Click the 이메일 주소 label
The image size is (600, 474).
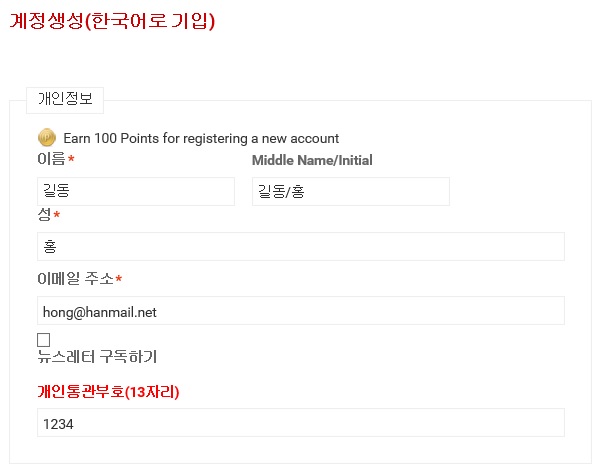tap(75, 279)
